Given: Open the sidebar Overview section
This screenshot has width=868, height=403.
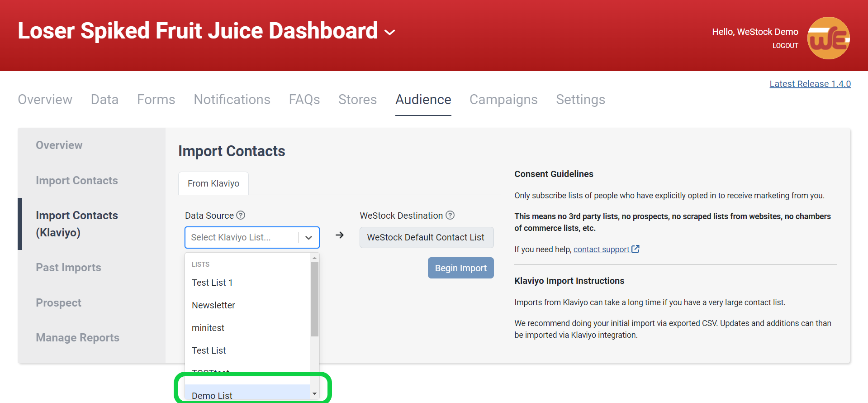Looking at the screenshot, I should tap(59, 145).
